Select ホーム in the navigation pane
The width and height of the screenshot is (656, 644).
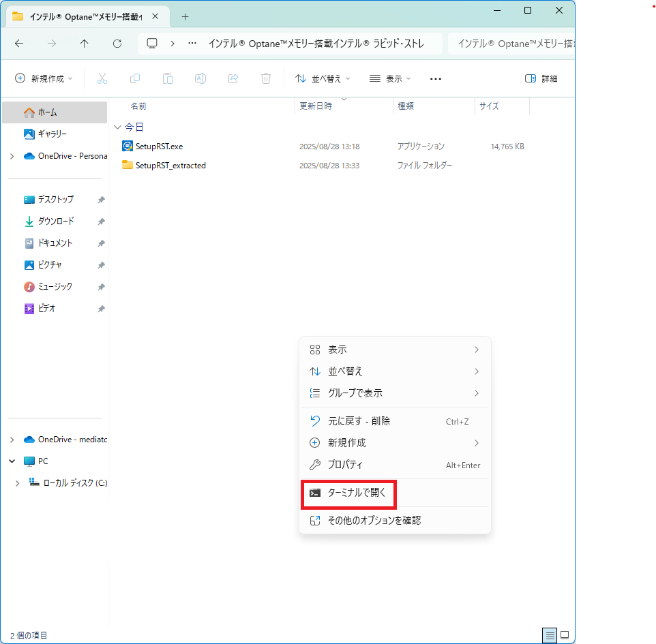55,112
